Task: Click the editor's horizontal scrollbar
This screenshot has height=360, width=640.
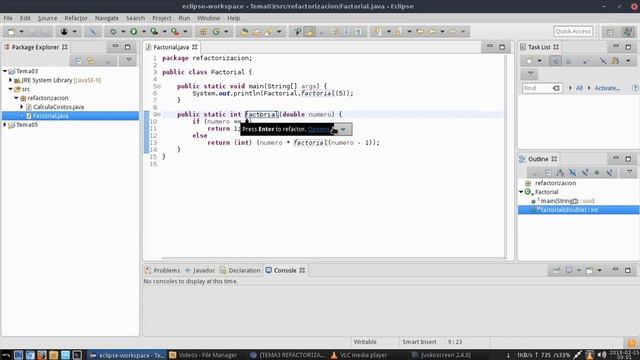Action: click(333, 258)
